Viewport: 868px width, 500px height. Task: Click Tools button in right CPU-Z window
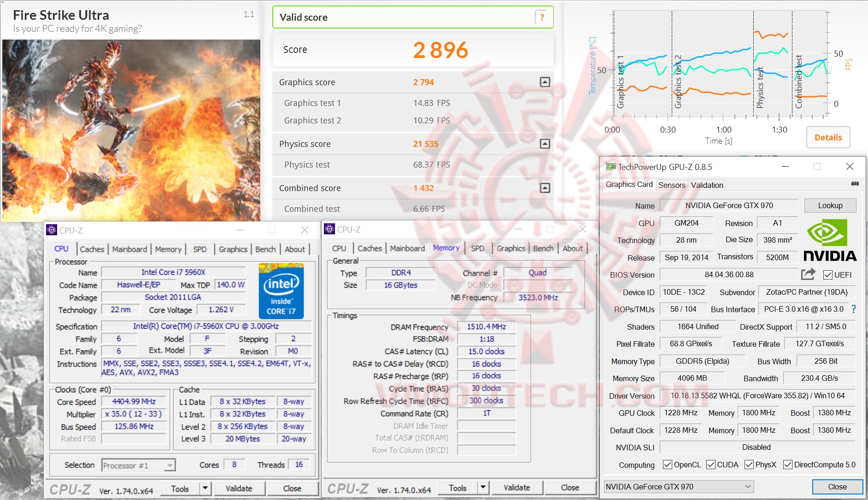(x=457, y=488)
